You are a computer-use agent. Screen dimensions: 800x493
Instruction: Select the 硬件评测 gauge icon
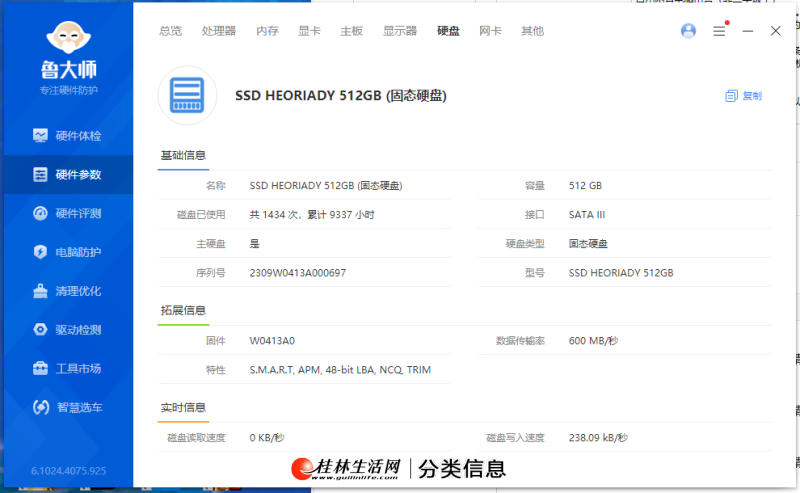point(40,213)
